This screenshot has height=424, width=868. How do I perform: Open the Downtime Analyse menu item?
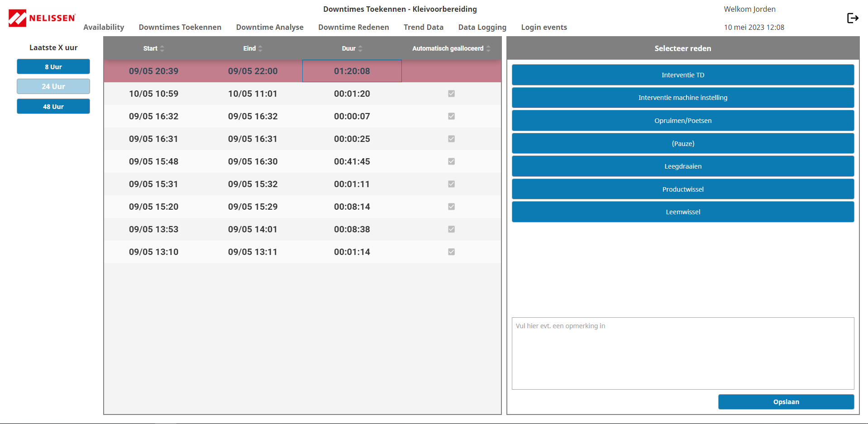click(270, 27)
